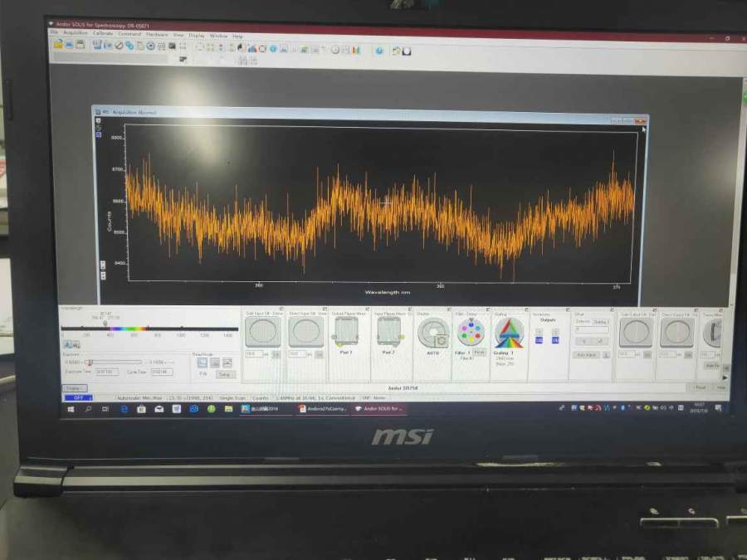
Task: Open the Acquisition menu
Action: (x=75, y=35)
